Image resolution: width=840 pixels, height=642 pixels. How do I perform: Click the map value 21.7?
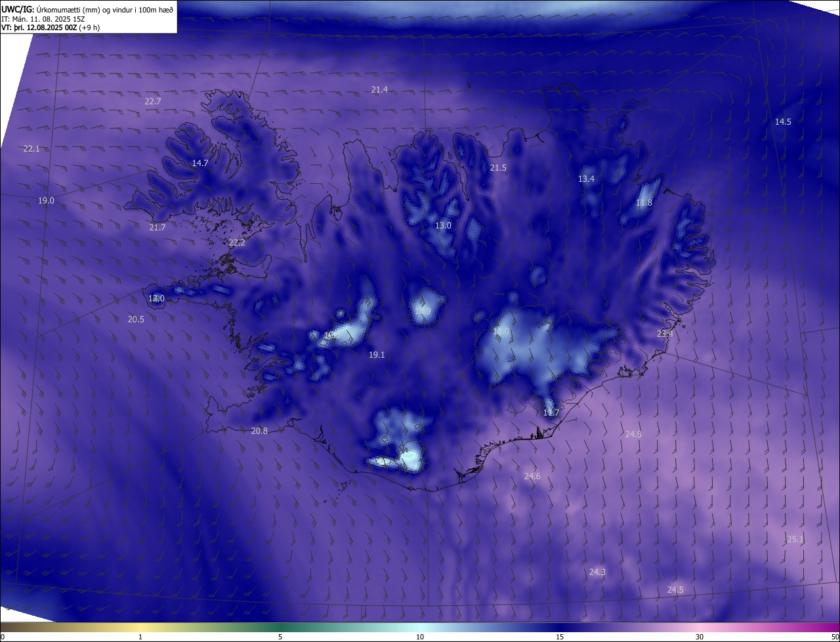(x=157, y=228)
